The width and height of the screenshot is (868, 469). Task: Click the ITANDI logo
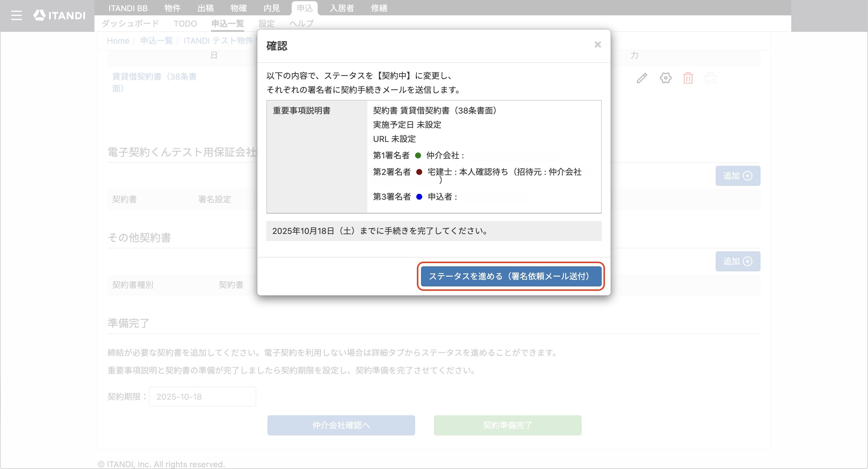point(59,16)
